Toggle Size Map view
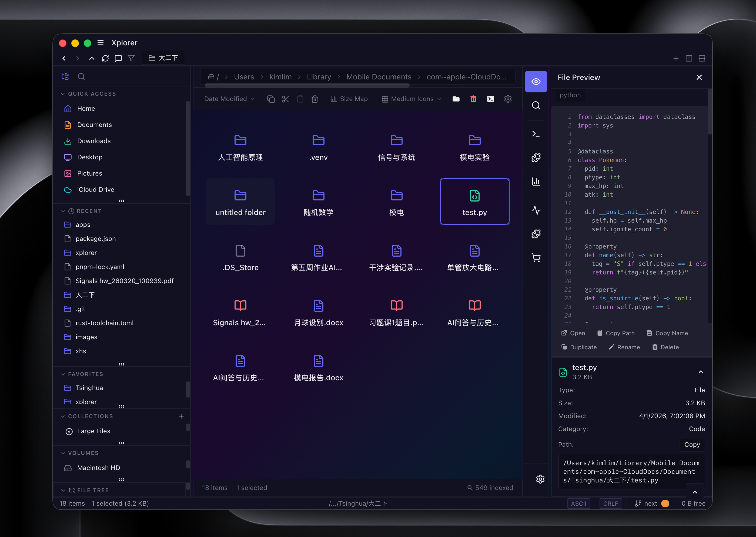Screen dimensions: 756x537 point(349,99)
